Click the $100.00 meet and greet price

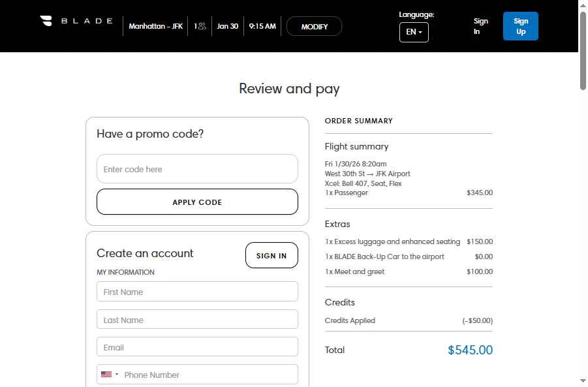pos(480,271)
